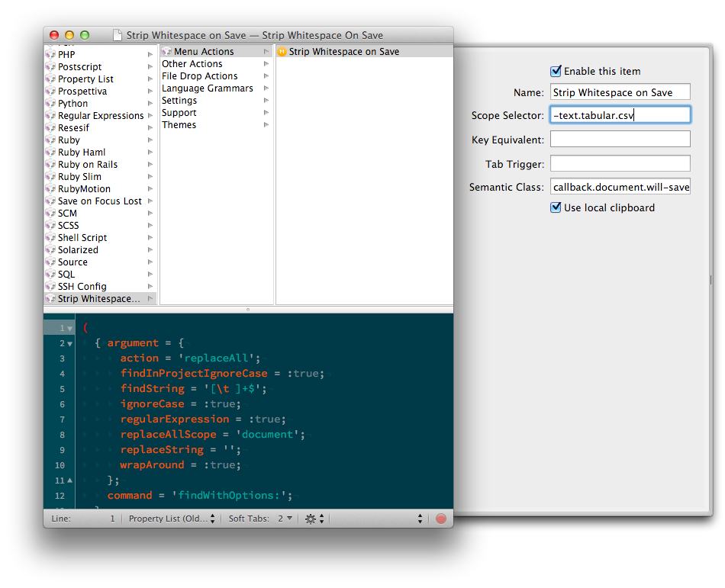The image size is (725, 588).
Task: Click the document proxy icon in title bar
Action: [x=118, y=36]
